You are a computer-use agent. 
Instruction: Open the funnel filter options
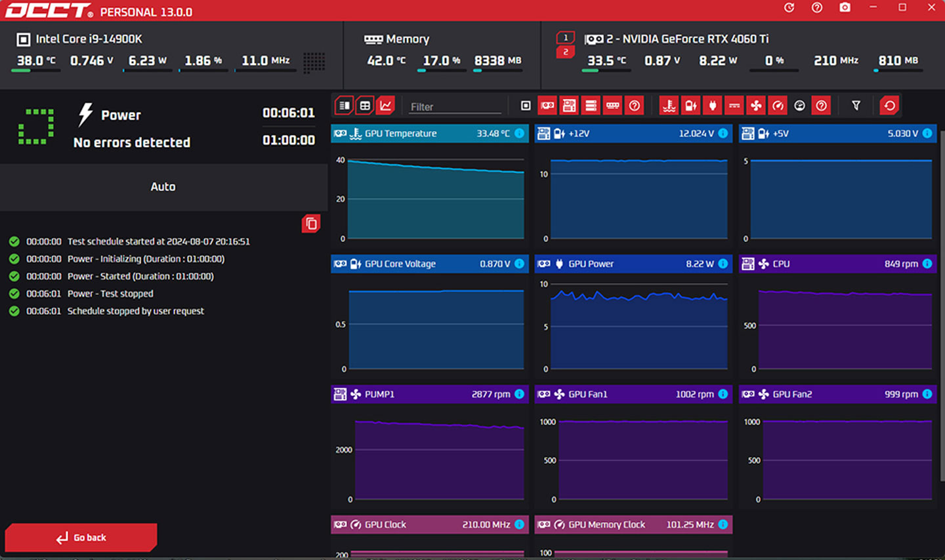pyautogui.click(x=856, y=106)
